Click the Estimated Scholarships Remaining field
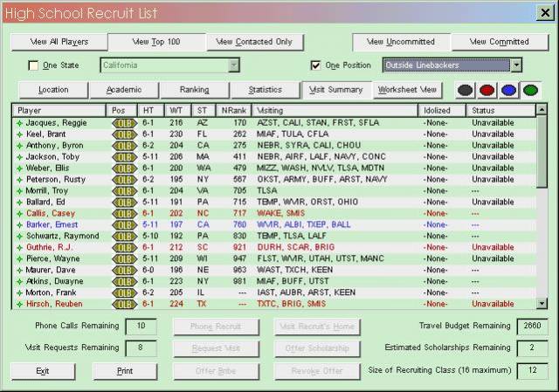This screenshot has height=392, width=559. pos(532,347)
